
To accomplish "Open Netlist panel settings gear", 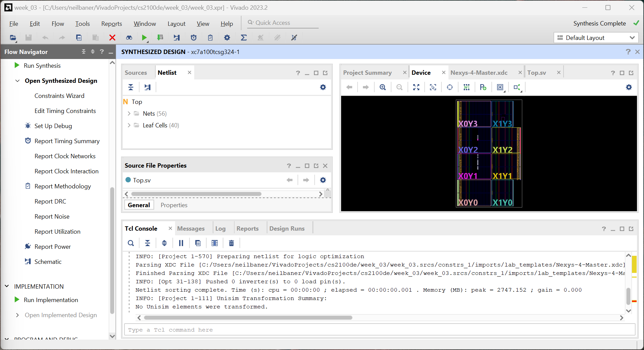I will [x=323, y=87].
